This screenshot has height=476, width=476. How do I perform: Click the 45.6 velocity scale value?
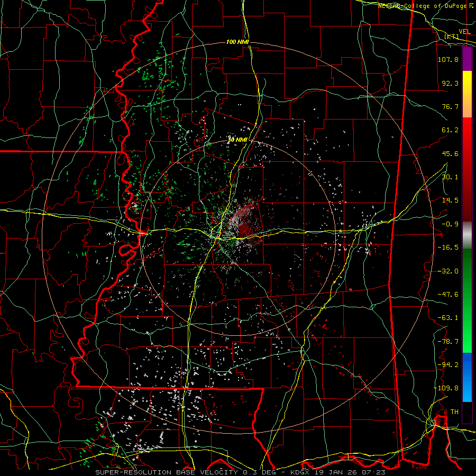[x=450, y=153]
